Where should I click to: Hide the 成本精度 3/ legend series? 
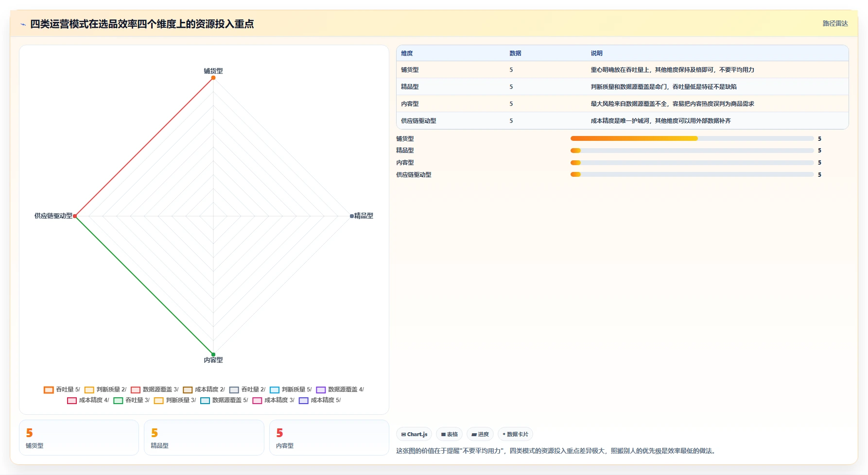point(274,400)
